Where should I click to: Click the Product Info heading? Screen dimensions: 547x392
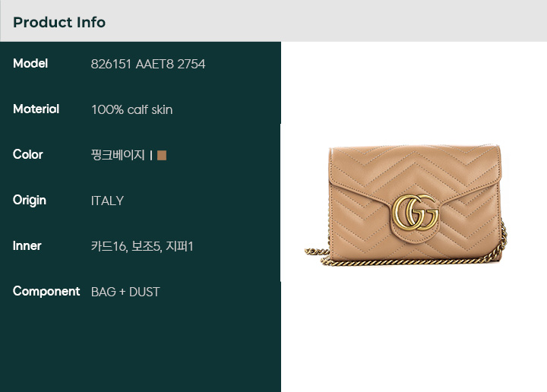pos(59,22)
